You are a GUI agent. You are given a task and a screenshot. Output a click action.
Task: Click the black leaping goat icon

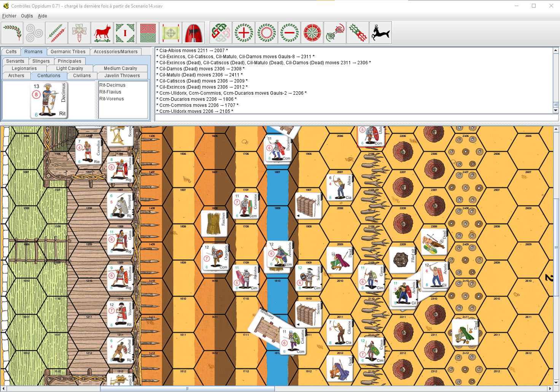click(x=380, y=33)
